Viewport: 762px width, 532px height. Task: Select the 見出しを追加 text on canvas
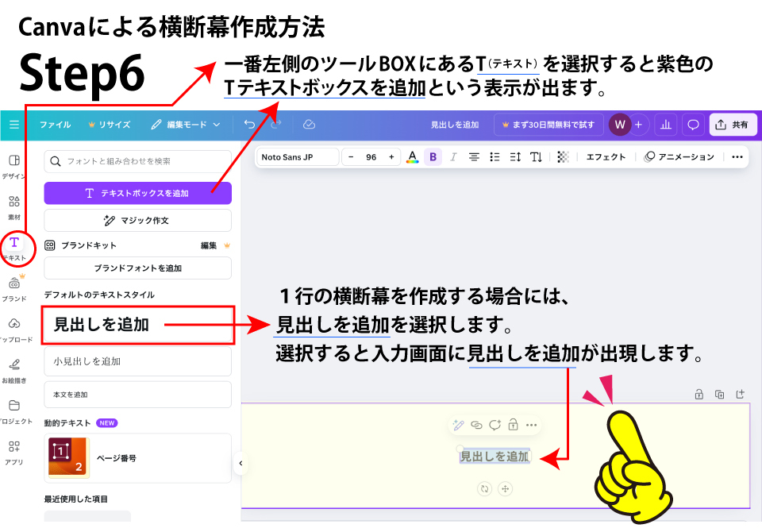(x=495, y=457)
